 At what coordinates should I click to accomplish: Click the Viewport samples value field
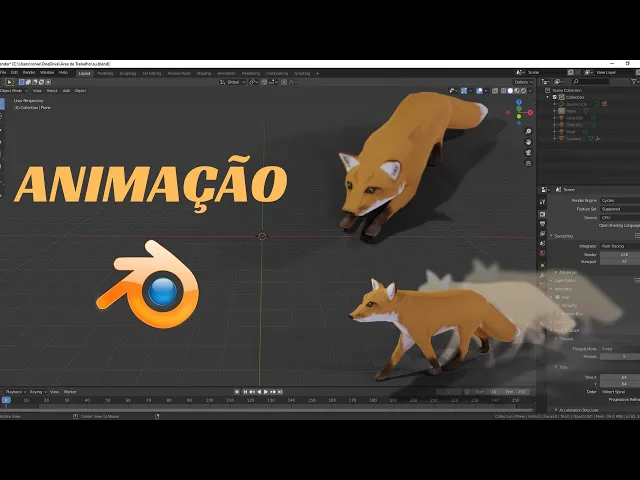click(620, 261)
